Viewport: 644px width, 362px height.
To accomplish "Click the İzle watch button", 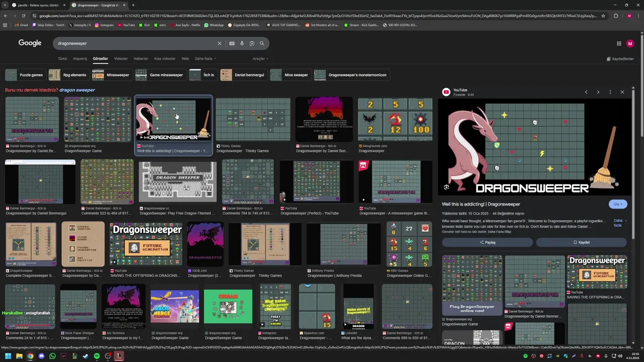I will point(618,204).
